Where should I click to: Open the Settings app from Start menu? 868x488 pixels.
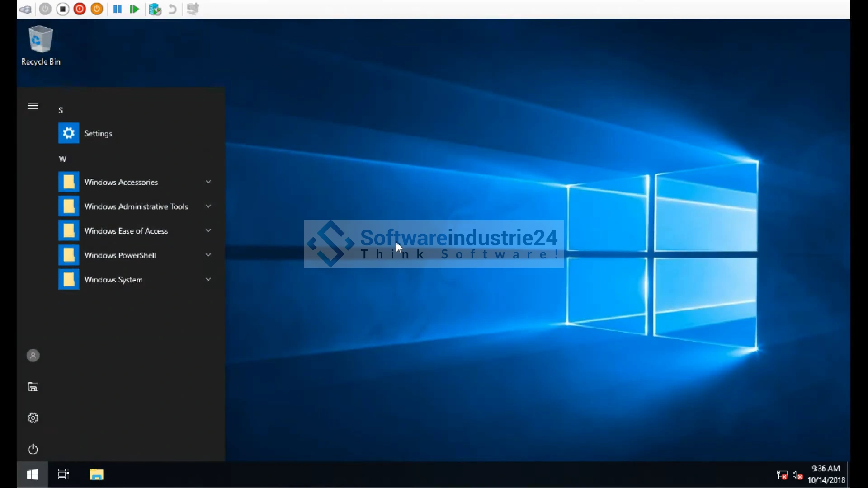coord(98,133)
